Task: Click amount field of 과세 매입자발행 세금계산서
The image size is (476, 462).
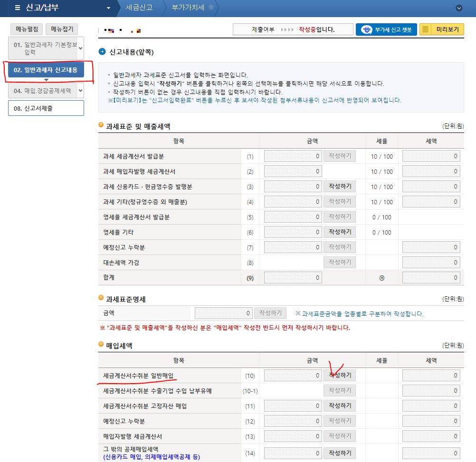Action: click(x=293, y=171)
